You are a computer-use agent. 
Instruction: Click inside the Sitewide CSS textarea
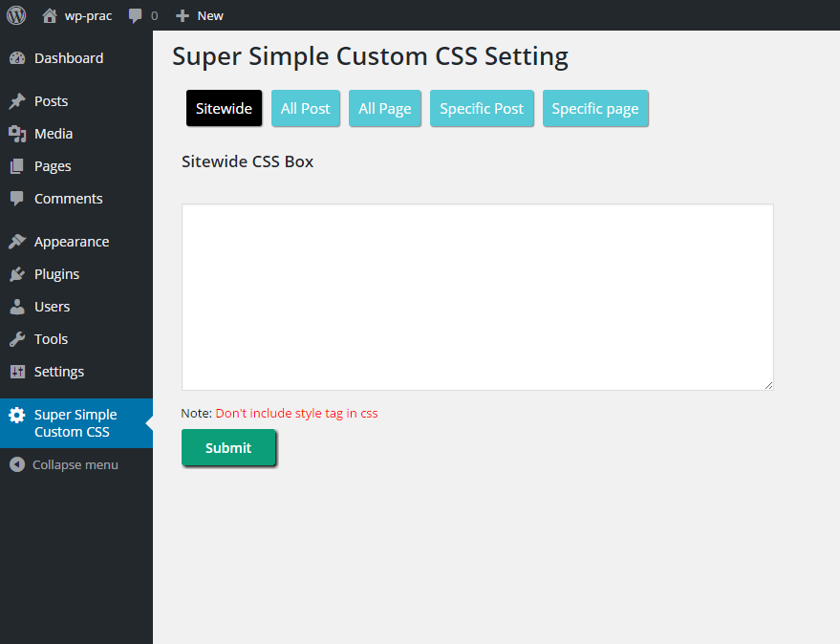coord(477,297)
